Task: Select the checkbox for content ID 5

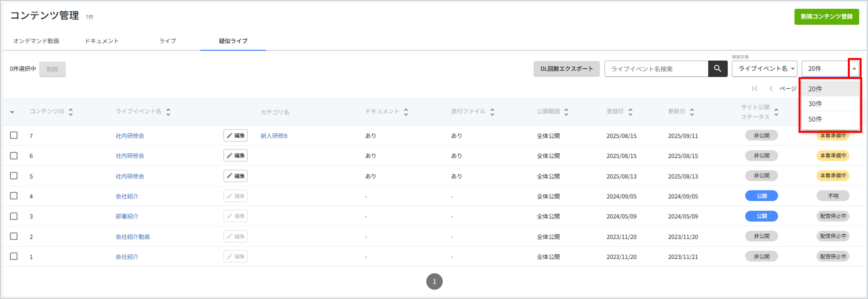Action: coord(14,176)
